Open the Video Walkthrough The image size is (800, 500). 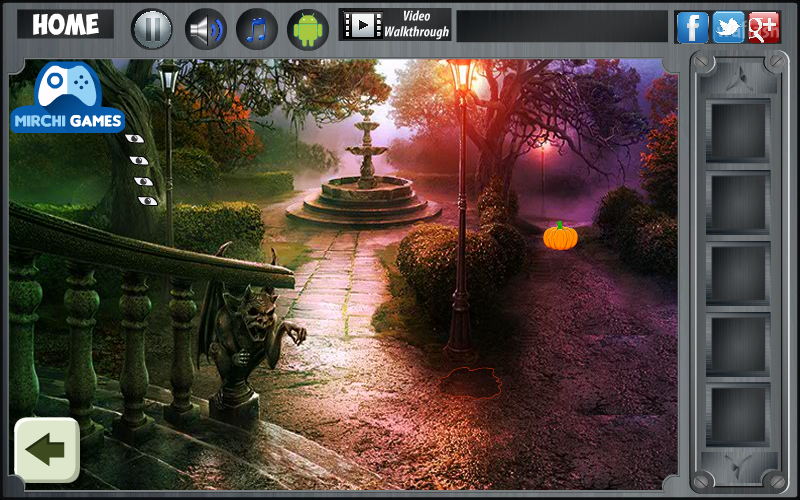tap(395, 24)
